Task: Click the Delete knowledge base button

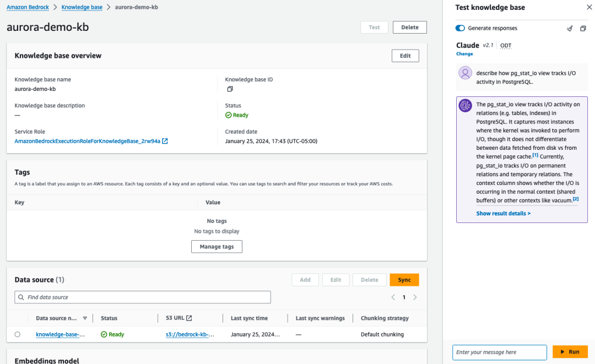Action: coord(410,28)
